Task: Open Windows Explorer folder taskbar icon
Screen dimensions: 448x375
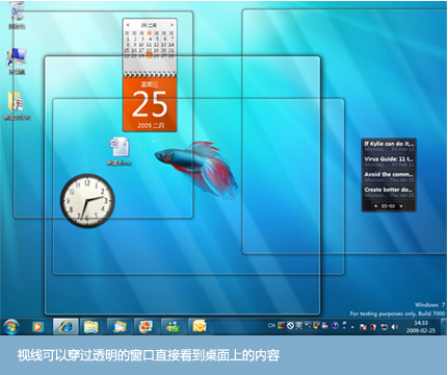Action: pyautogui.click(x=91, y=327)
